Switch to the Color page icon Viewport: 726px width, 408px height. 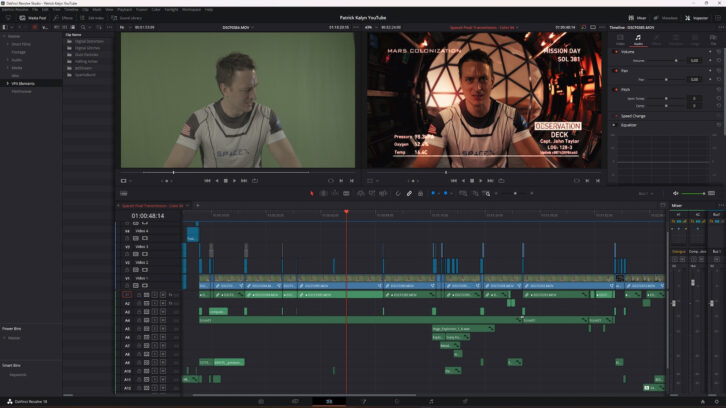point(397,402)
